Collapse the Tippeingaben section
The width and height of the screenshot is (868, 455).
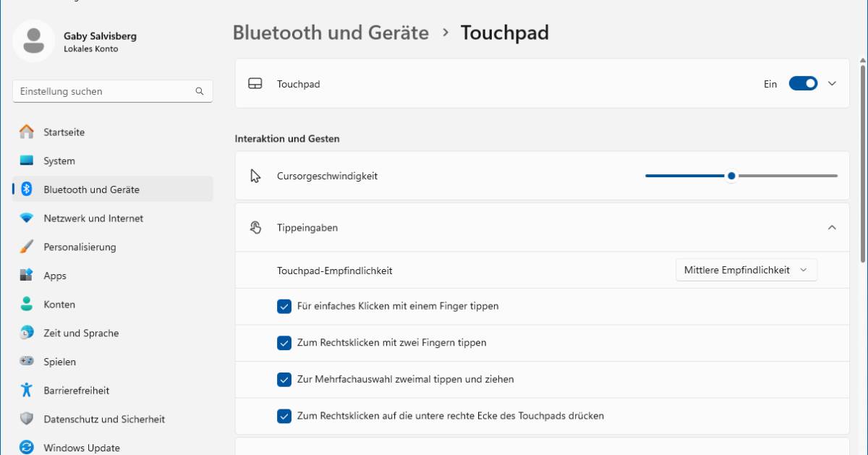[x=833, y=227]
